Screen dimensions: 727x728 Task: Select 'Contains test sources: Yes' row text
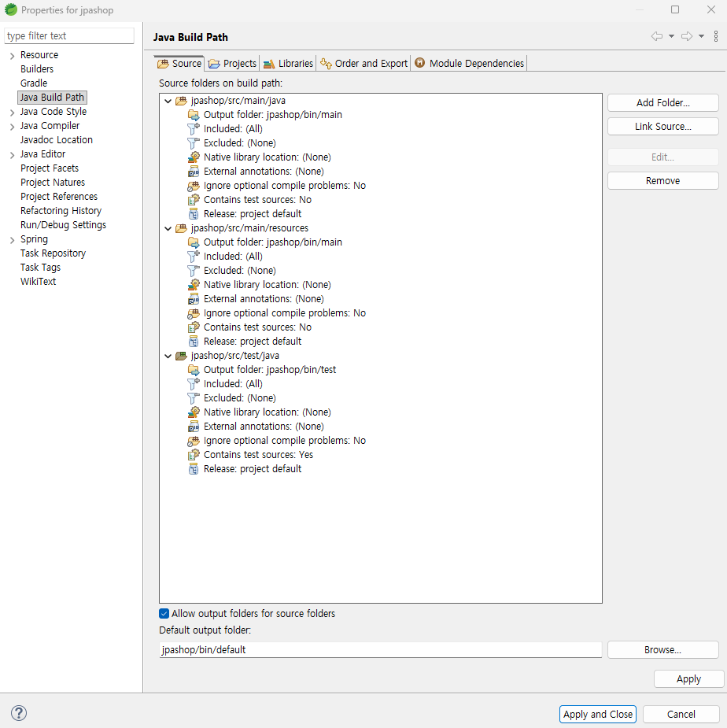259,455
